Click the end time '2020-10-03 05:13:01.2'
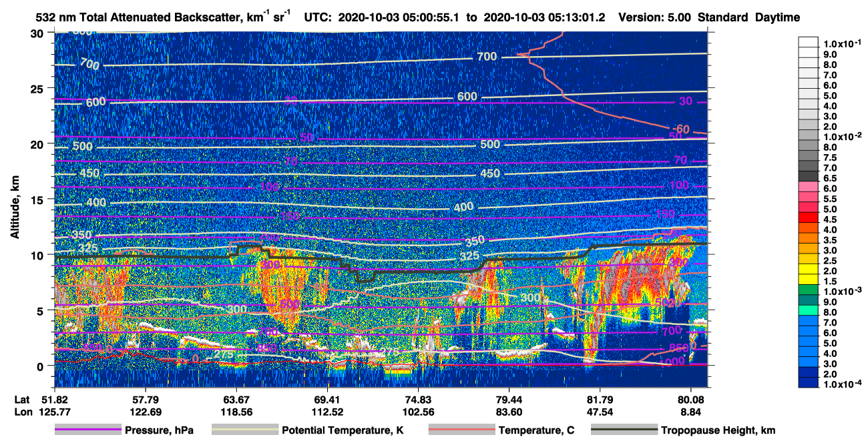Viewport: 868px width, 445px height. pyautogui.click(x=545, y=18)
